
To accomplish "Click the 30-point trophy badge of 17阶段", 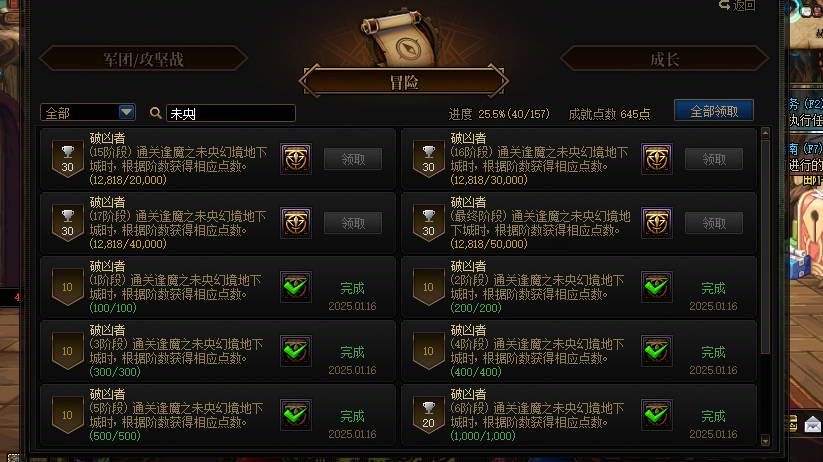I will pyautogui.click(x=68, y=223).
